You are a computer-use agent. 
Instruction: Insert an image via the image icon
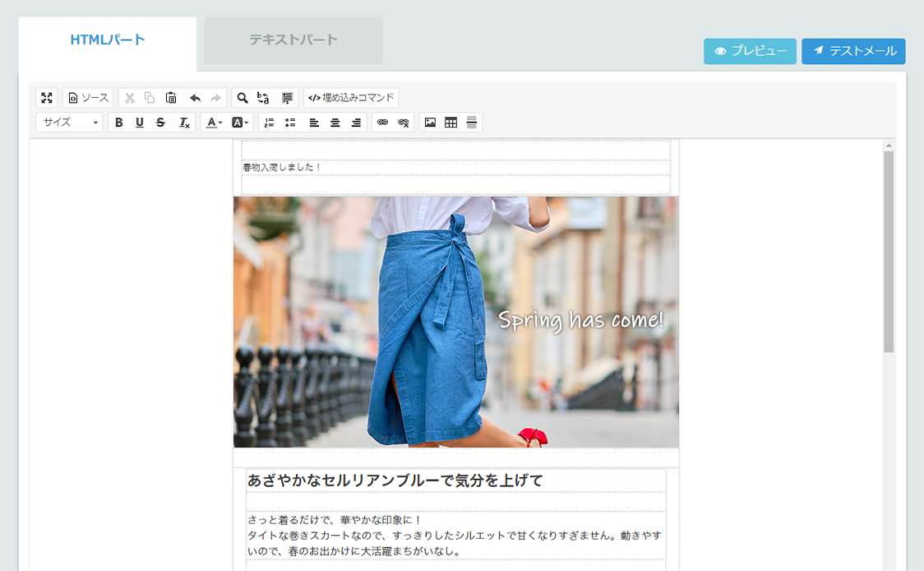[430, 123]
